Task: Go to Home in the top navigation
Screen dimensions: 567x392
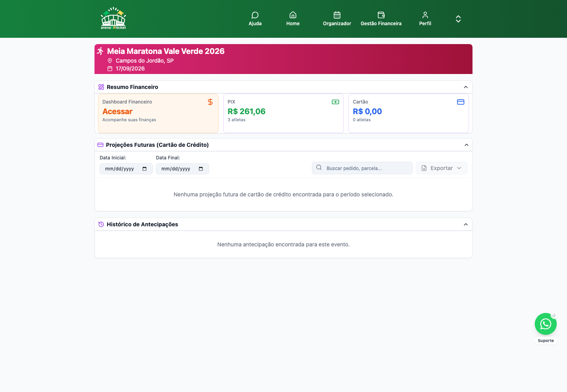Action: pos(293,19)
